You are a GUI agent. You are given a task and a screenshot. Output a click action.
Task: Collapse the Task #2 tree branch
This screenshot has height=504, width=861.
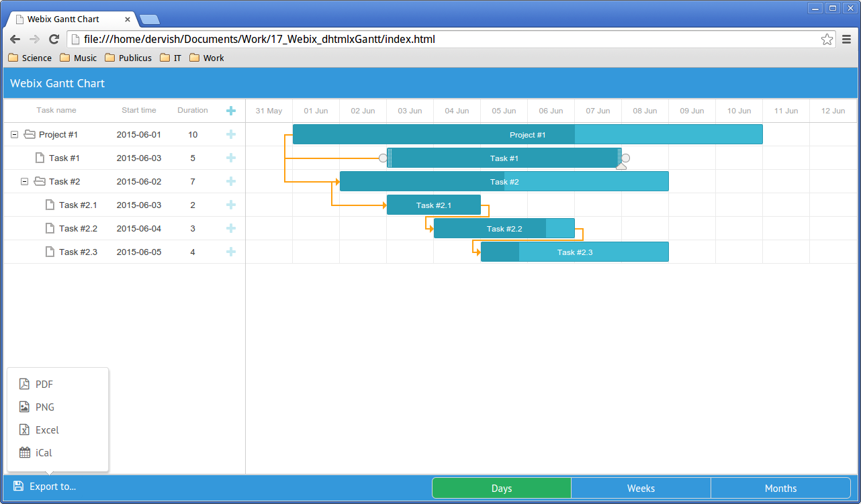24,181
